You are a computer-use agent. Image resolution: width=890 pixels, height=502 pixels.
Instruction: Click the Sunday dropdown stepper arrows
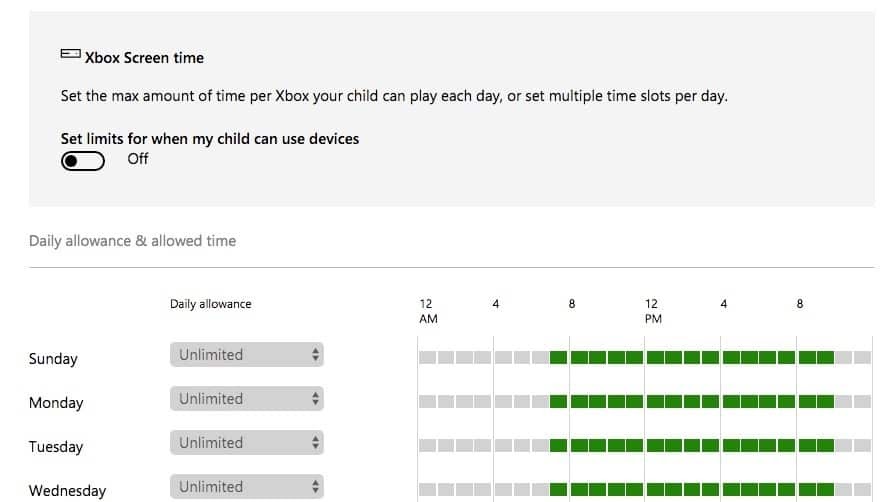(x=315, y=354)
